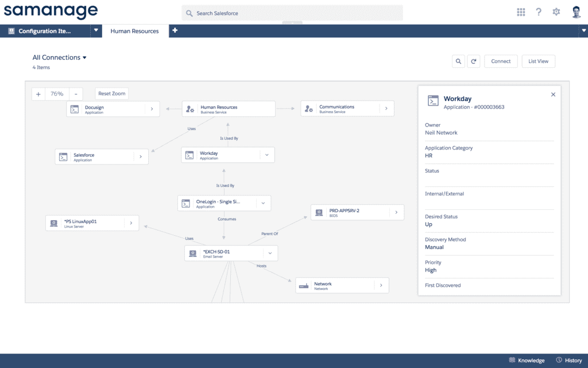Open the Knowledge utility icon

coord(512,360)
